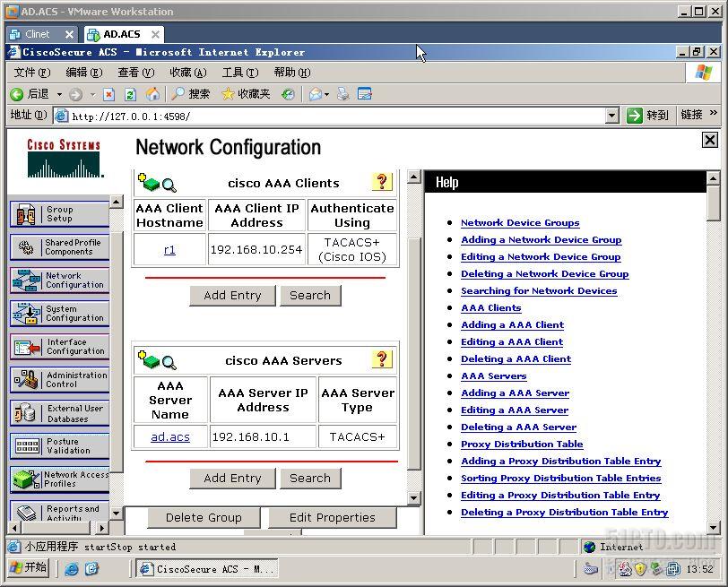The image size is (728, 587).
Task: Close the ACS page with X box
Action: (x=710, y=140)
